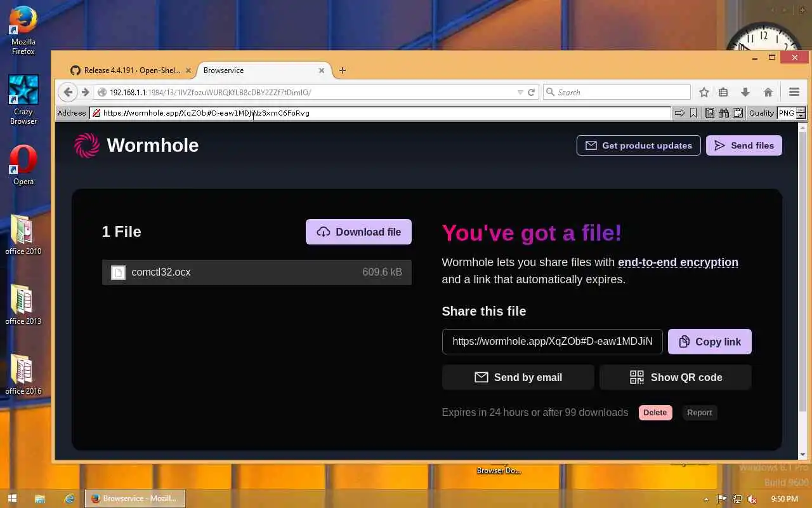Screen dimensions: 812x508
Task: Click network icon in system tray
Action: click(x=737, y=499)
